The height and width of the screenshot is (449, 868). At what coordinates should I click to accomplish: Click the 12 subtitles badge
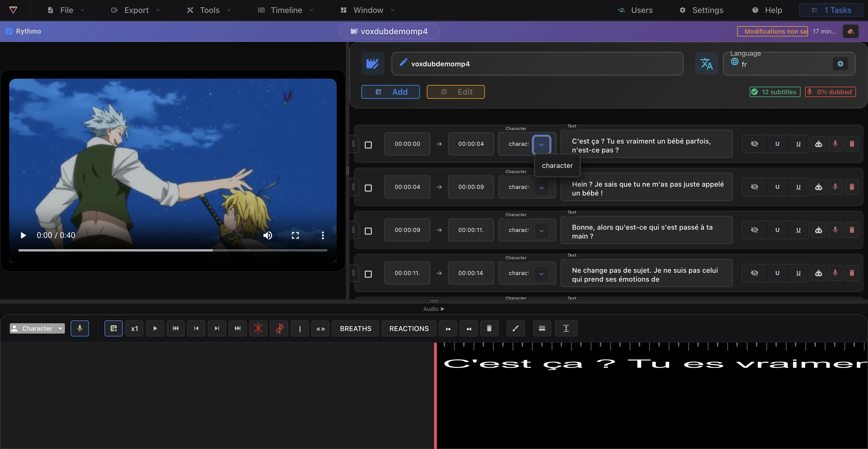point(775,92)
